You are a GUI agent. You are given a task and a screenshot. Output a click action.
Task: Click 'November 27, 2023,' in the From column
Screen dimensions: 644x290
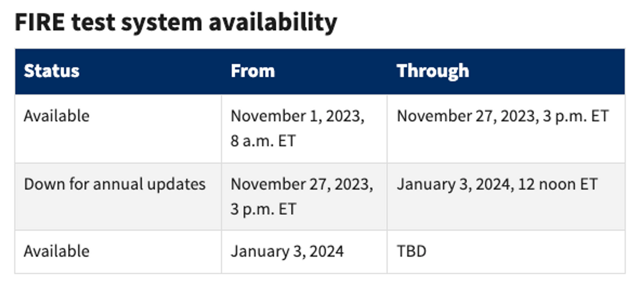pos(302,184)
